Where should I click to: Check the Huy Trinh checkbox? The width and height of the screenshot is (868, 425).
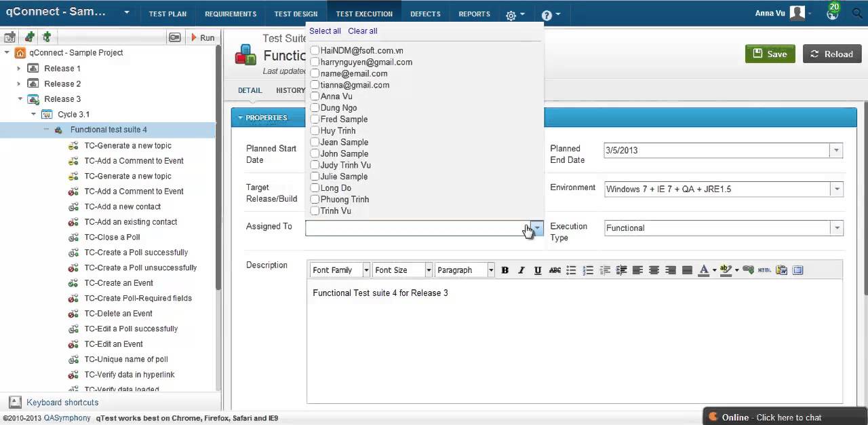pos(315,131)
